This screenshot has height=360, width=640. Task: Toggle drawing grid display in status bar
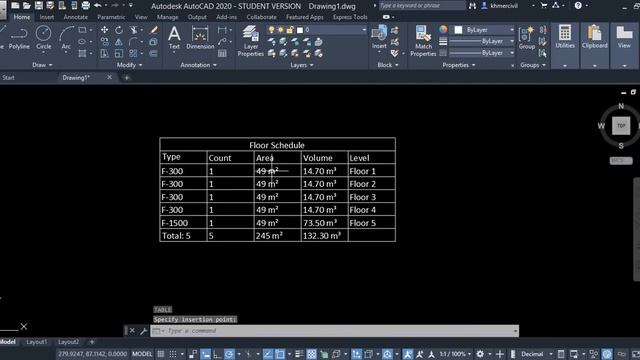161,354
